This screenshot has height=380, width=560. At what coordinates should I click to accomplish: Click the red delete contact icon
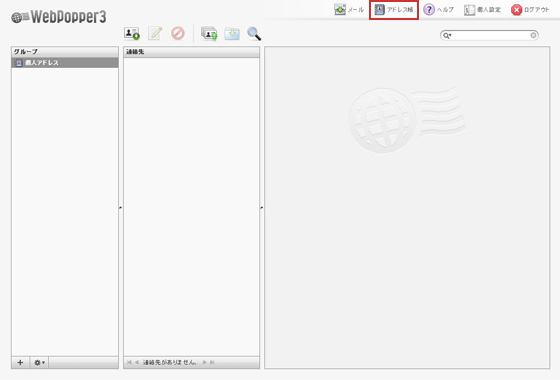point(178,33)
